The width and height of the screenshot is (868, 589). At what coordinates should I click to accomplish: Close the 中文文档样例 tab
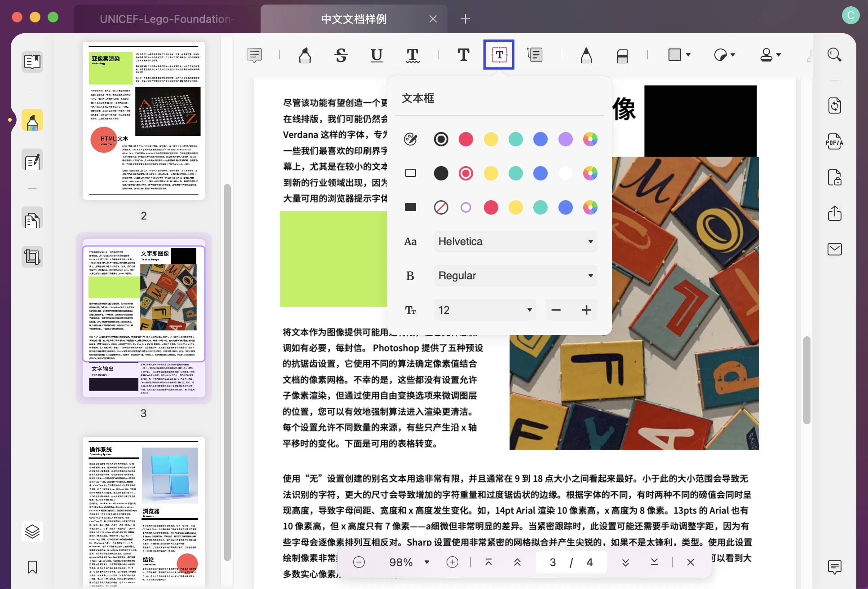tap(433, 19)
